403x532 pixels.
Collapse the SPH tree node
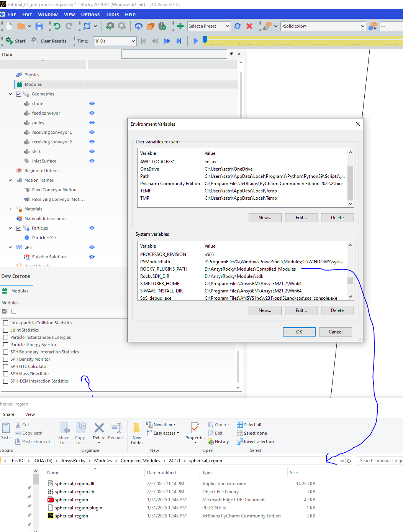click(x=10, y=247)
